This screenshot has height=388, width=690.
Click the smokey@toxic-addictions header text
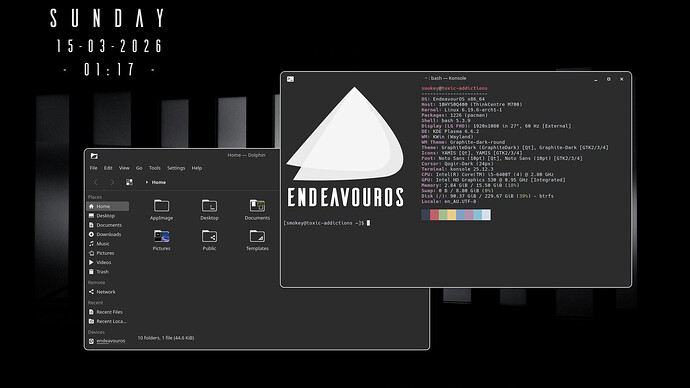455,88
